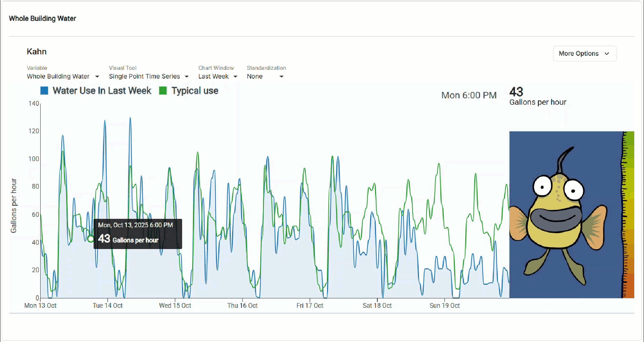Viewport: 644px width, 342px height.
Task: Click the Whole Building Water page title
Action: click(43, 18)
